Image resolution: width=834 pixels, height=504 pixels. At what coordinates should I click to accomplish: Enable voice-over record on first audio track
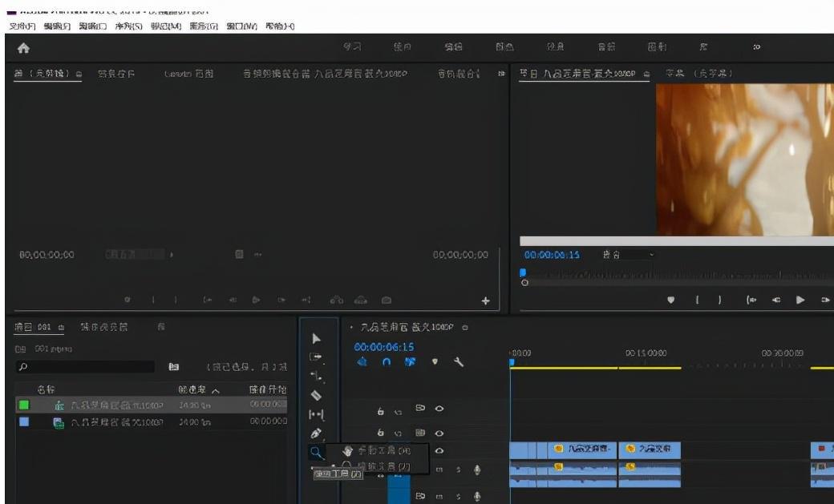[x=477, y=470]
